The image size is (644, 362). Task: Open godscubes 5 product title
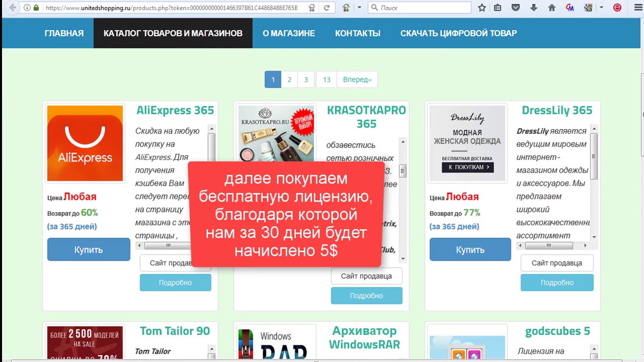pos(557,331)
